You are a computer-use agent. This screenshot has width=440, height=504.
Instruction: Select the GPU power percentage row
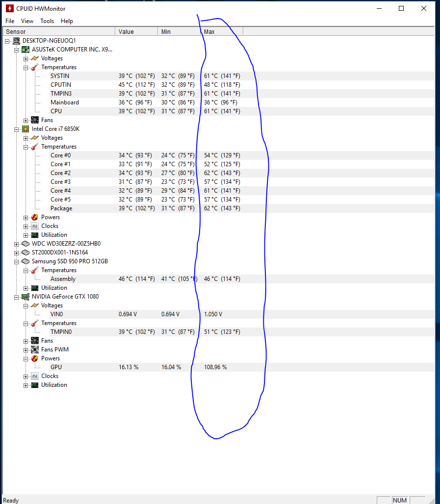click(x=241, y=367)
